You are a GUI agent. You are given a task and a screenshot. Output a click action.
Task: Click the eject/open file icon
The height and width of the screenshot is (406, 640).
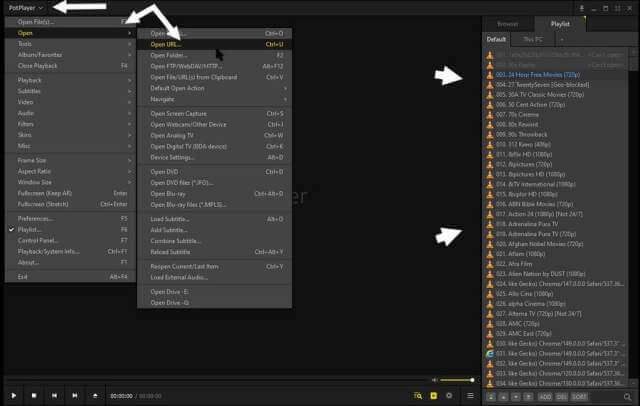95,395
